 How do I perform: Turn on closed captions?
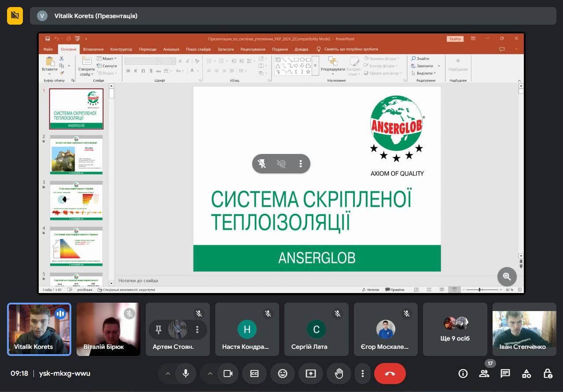[254, 374]
